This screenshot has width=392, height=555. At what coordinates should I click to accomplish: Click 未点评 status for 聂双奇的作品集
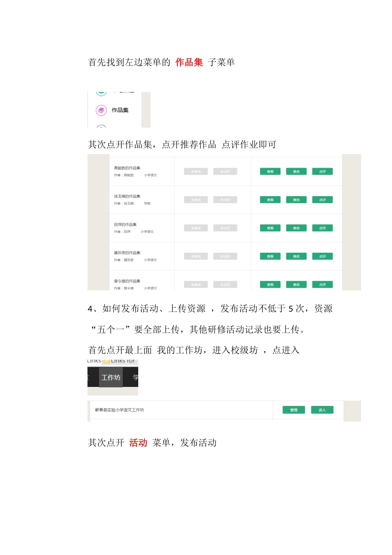coord(225,256)
